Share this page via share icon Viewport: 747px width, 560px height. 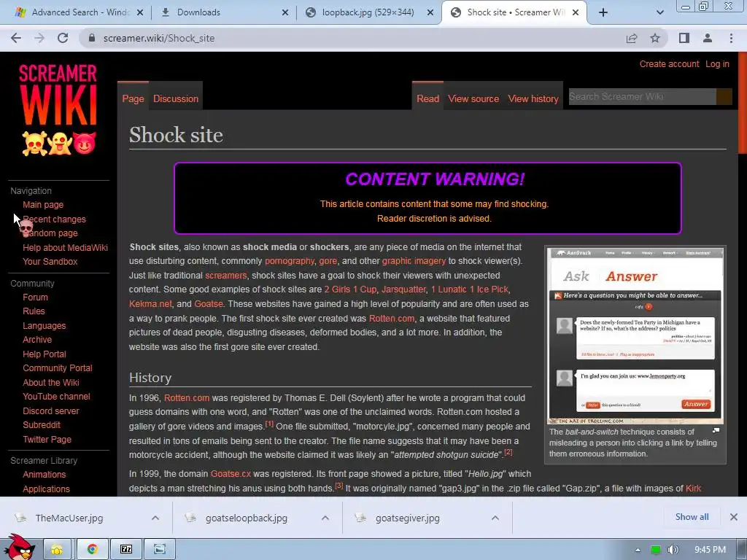(x=632, y=38)
